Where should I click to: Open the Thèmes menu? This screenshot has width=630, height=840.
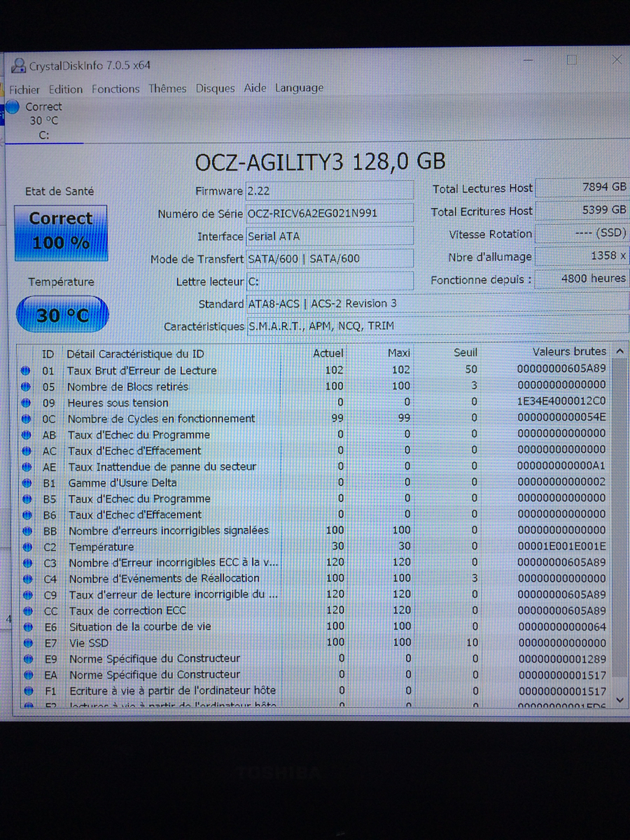click(167, 88)
